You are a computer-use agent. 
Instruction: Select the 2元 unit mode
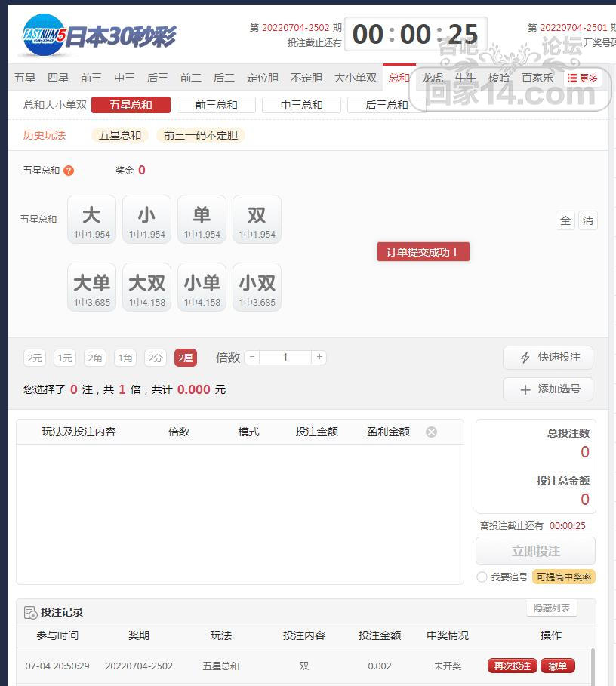click(x=35, y=358)
